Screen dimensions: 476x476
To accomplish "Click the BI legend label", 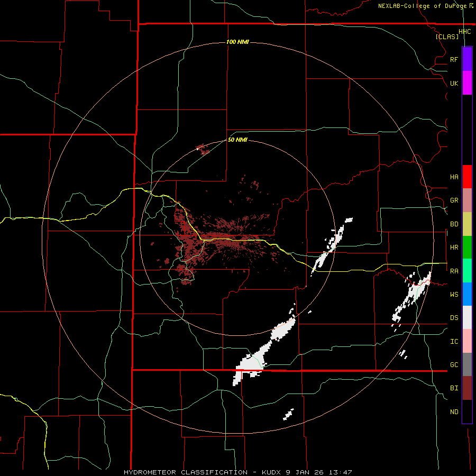I will click(454, 388).
